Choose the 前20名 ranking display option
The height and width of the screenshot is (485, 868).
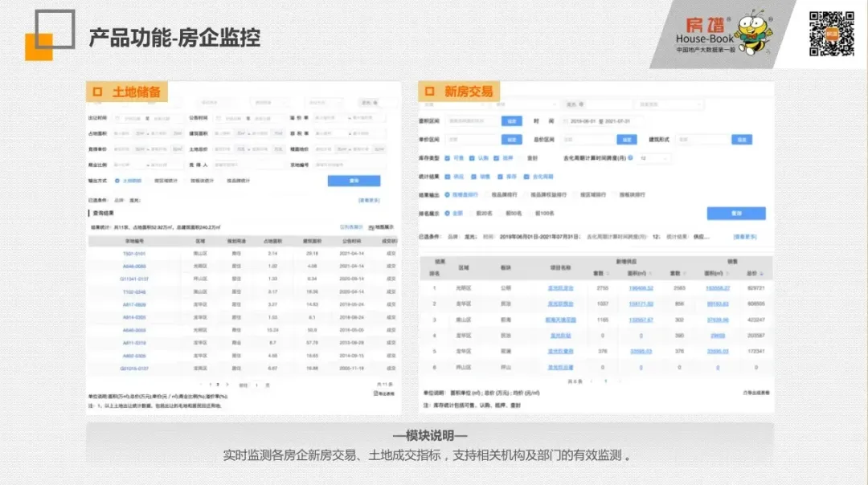[x=484, y=214]
